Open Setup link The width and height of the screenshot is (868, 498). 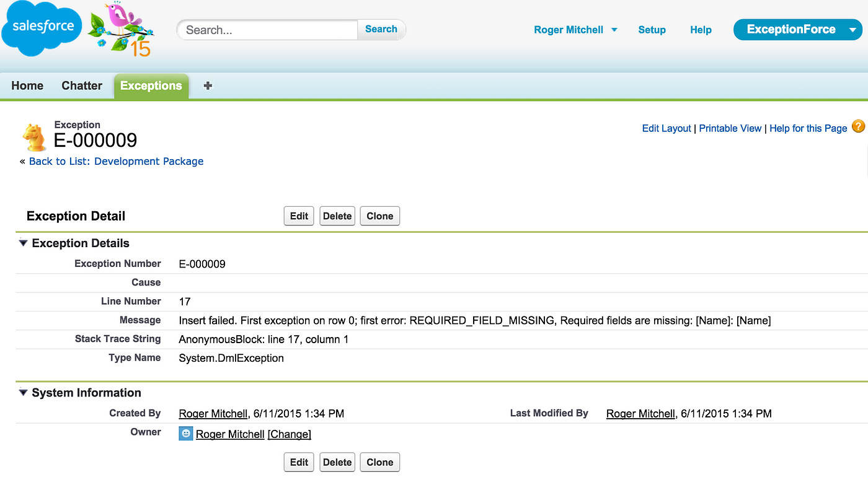click(x=652, y=30)
